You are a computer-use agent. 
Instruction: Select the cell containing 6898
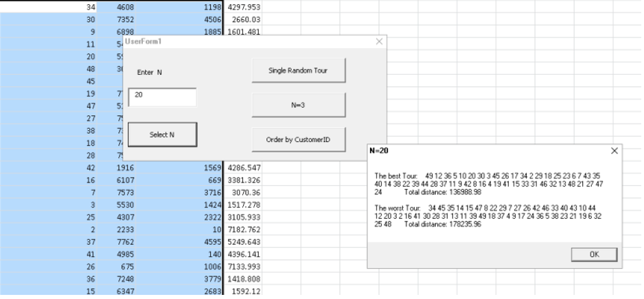click(117, 32)
